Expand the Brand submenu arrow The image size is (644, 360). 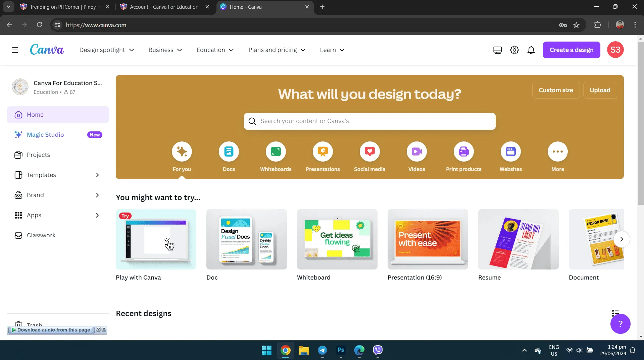click(97, 195)
